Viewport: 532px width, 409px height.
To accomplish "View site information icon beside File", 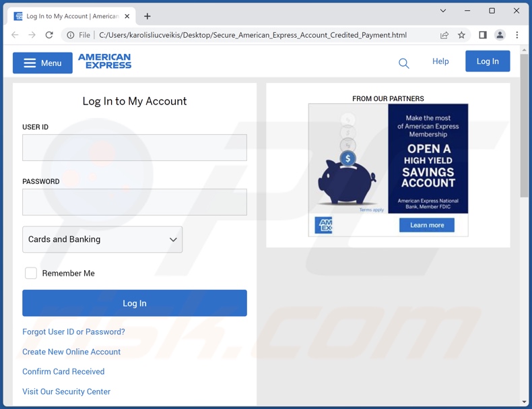I will [70, 35].
